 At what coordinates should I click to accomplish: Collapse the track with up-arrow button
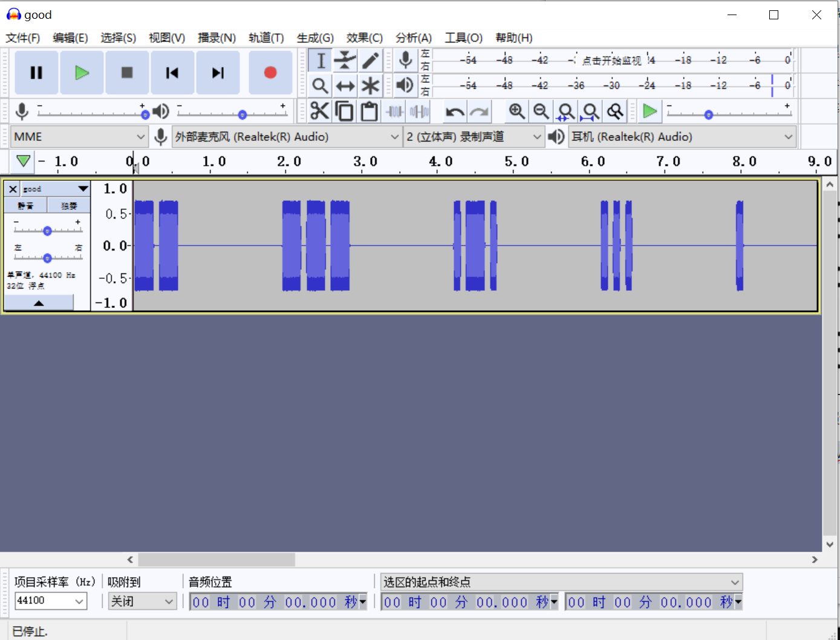pos(39,302)
